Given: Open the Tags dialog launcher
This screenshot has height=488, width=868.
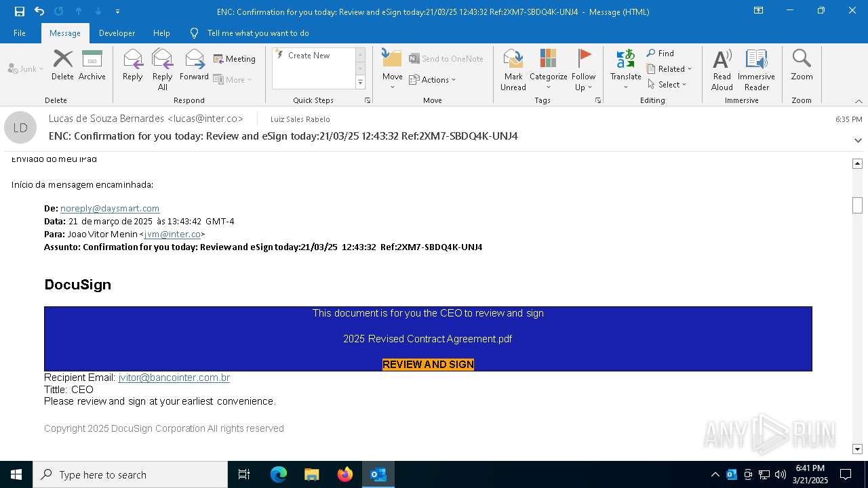Looking at the screenshot, I should (598, 100).
